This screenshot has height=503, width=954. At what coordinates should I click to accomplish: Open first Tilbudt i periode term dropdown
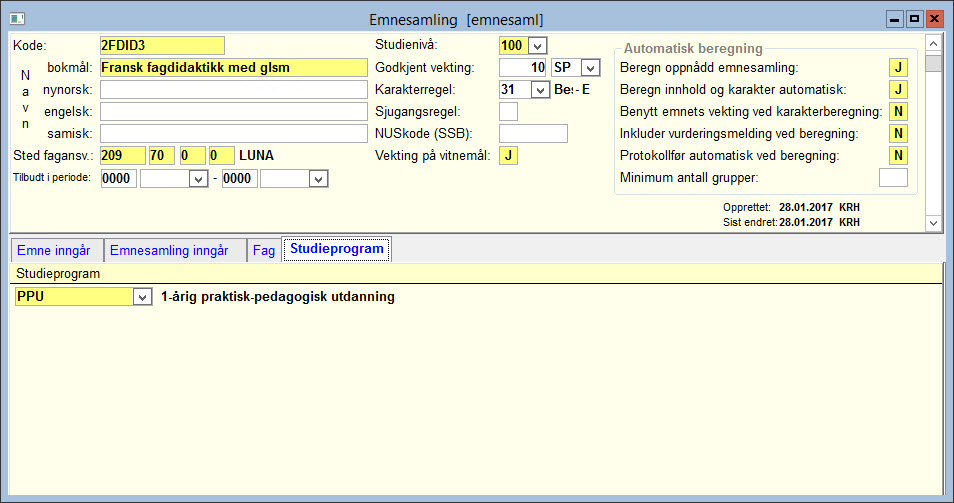(198, 179)
